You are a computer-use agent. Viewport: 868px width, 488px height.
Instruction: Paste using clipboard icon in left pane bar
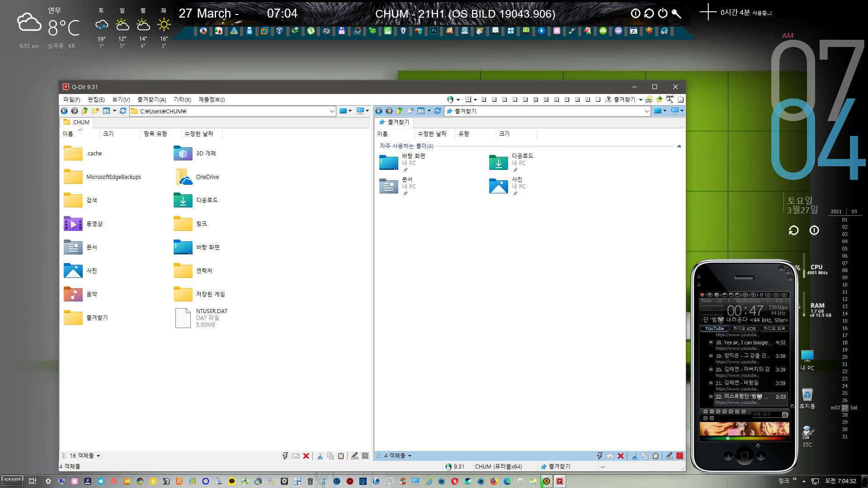coord(341,456)
